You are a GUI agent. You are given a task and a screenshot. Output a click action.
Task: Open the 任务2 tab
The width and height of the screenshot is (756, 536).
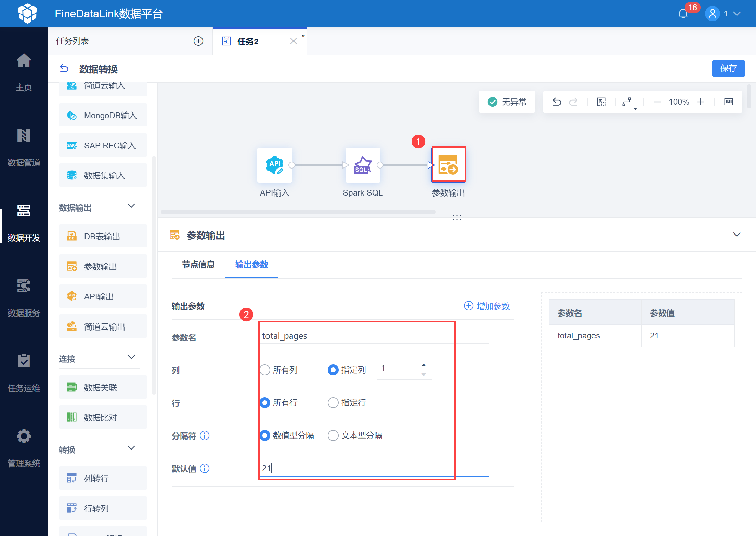[x=248, y=41]
